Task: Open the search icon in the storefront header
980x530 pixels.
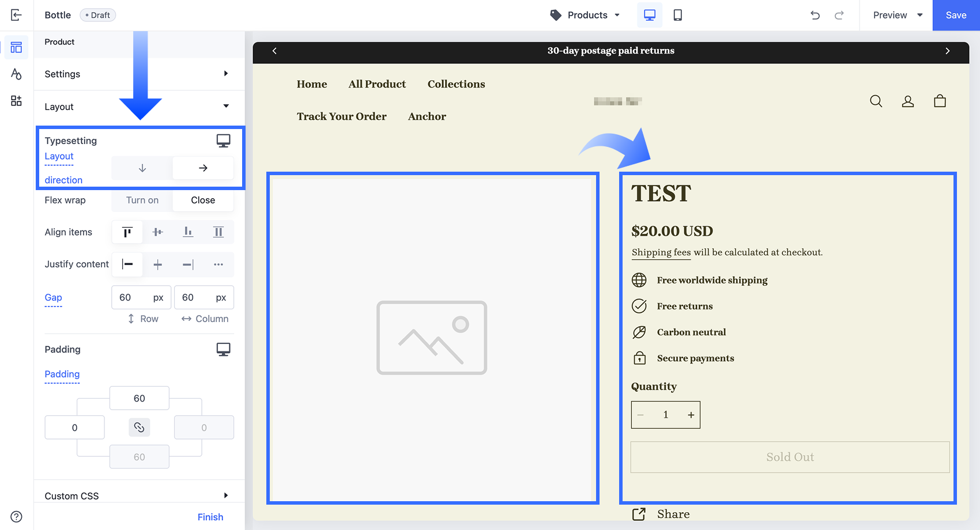Action: point(876,101)
